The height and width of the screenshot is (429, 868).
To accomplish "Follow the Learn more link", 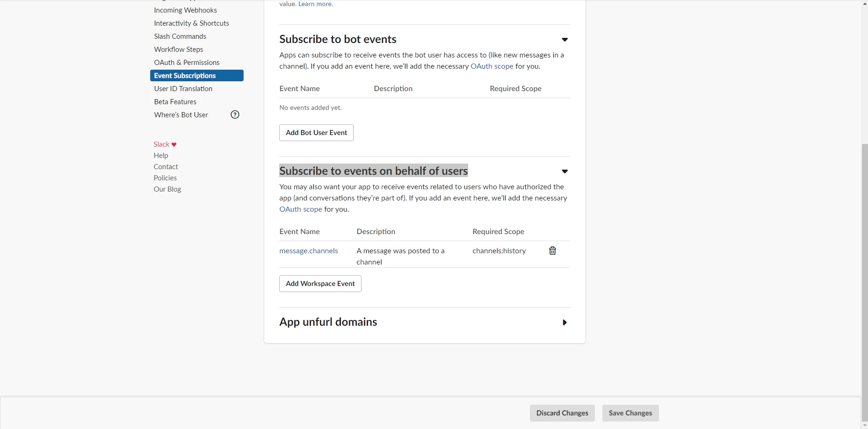I will tap(316, 4).
